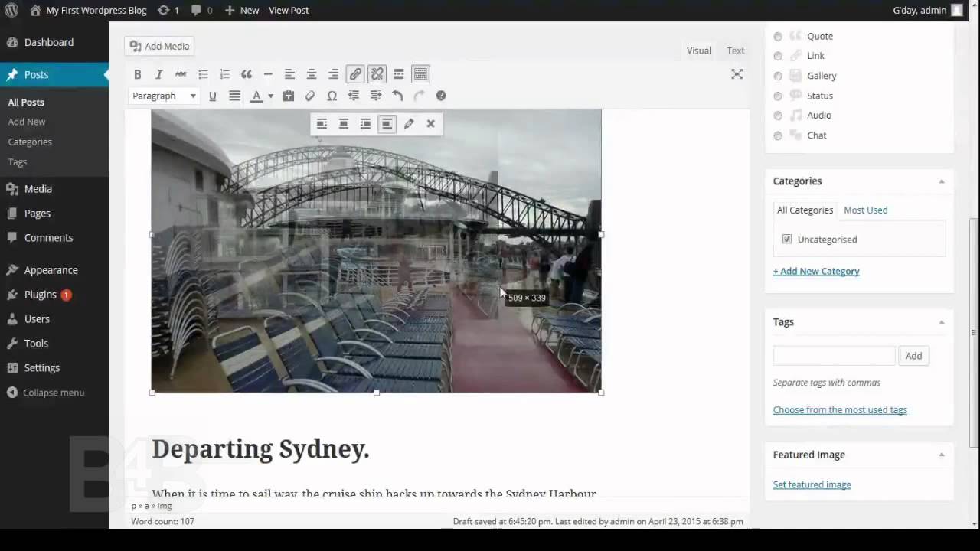Screen dimensions: 980x551
Task: Remove the image with X icon
Action: coord(430,124)
